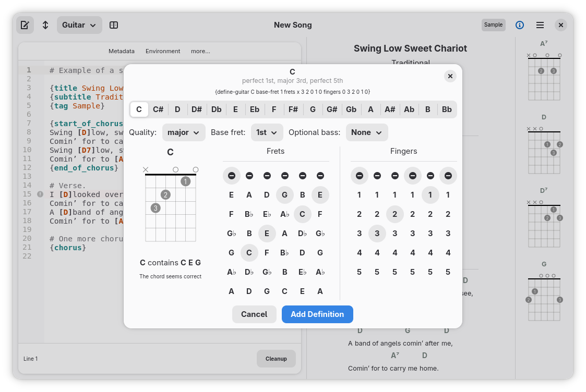Select the F# root note
Screen dimensions: 586x392
[293, 109]
